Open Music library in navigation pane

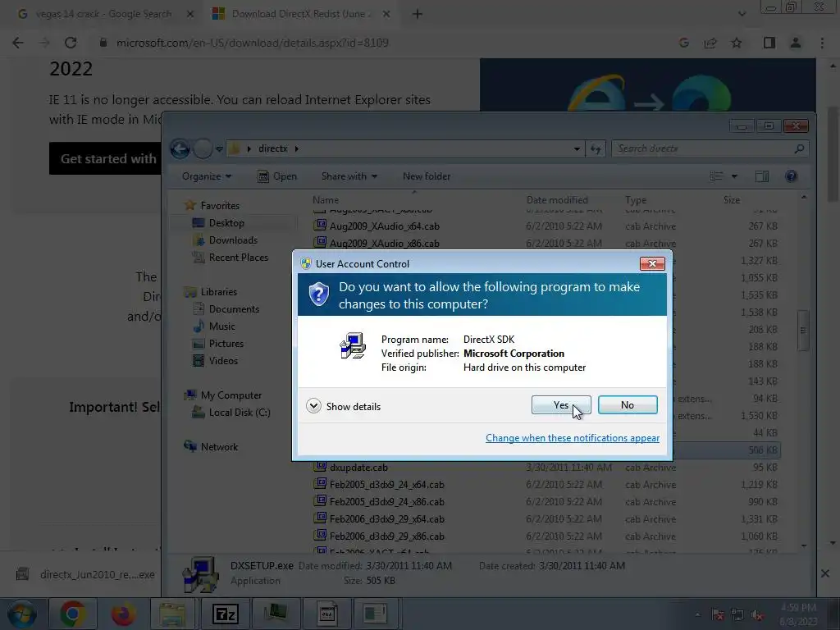tap(214, 326)
